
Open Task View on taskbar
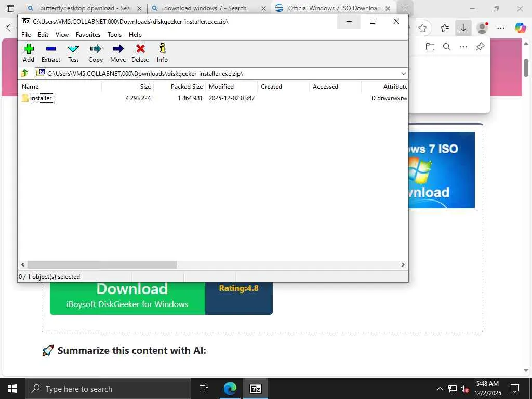[203, 389]
